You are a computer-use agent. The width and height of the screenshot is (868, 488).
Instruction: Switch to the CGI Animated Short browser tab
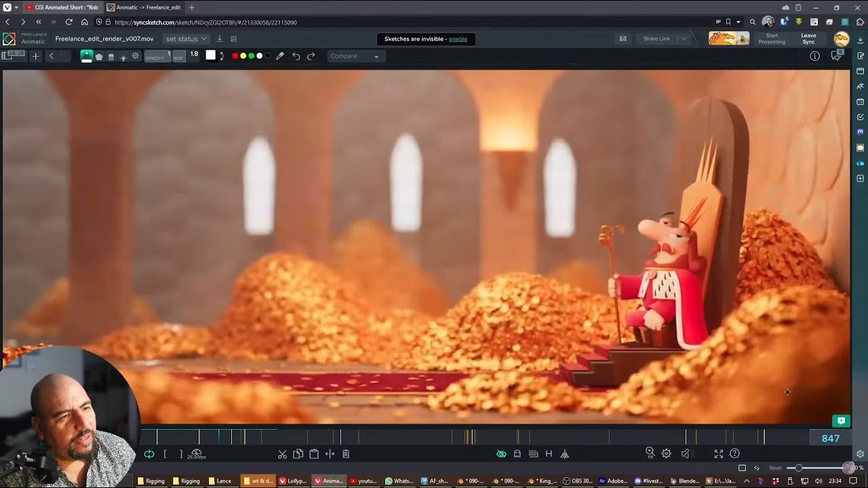point(62,7)
